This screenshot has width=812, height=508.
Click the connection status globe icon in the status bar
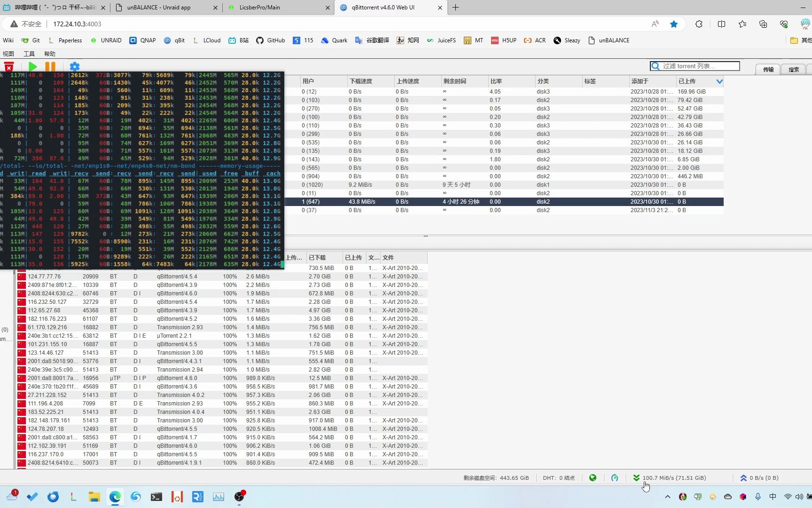(593, 478)
